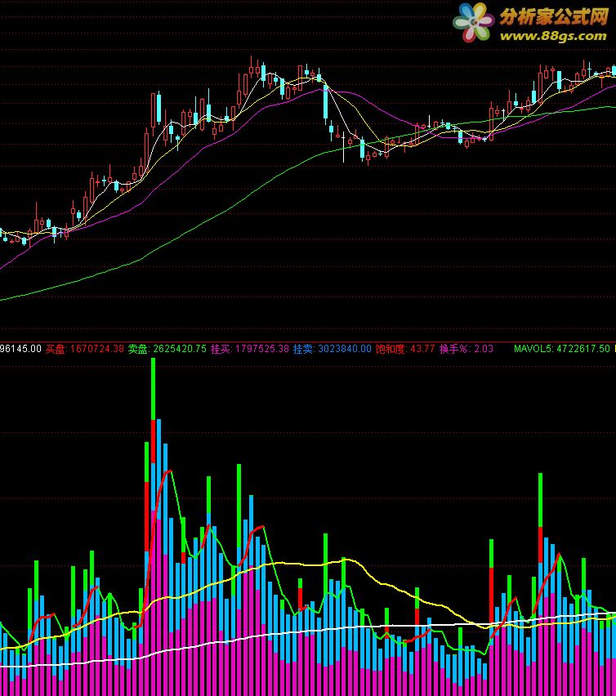Select the 卖盘 2625420.75 indicator label
616x696 pixels.
pyautogui.click(x=167, y=349)
